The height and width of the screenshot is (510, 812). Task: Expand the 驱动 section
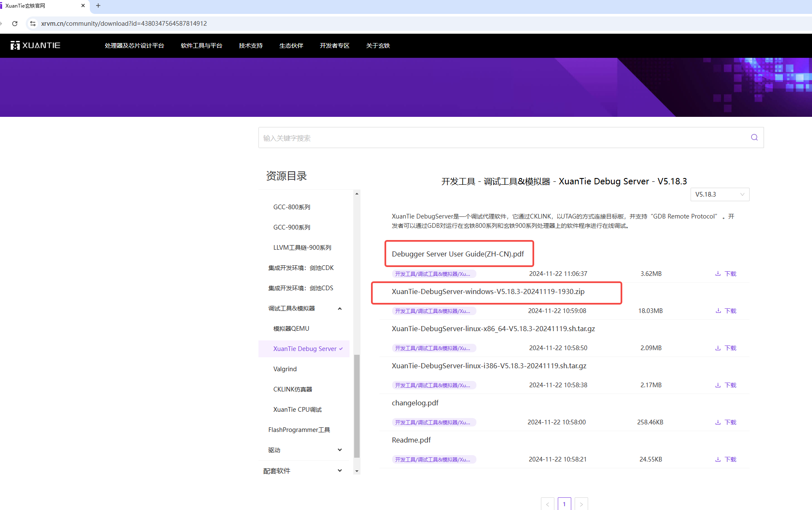[x=340, y=450]
